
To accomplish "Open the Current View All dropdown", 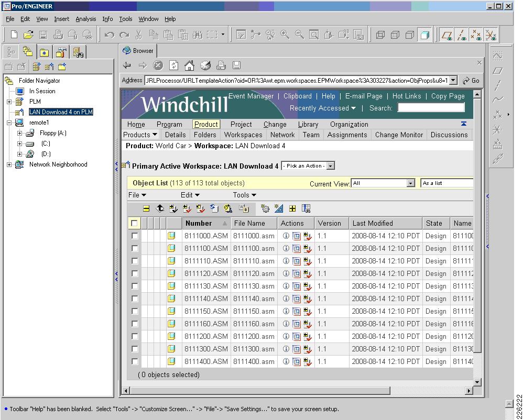I will tap(383, 183).
